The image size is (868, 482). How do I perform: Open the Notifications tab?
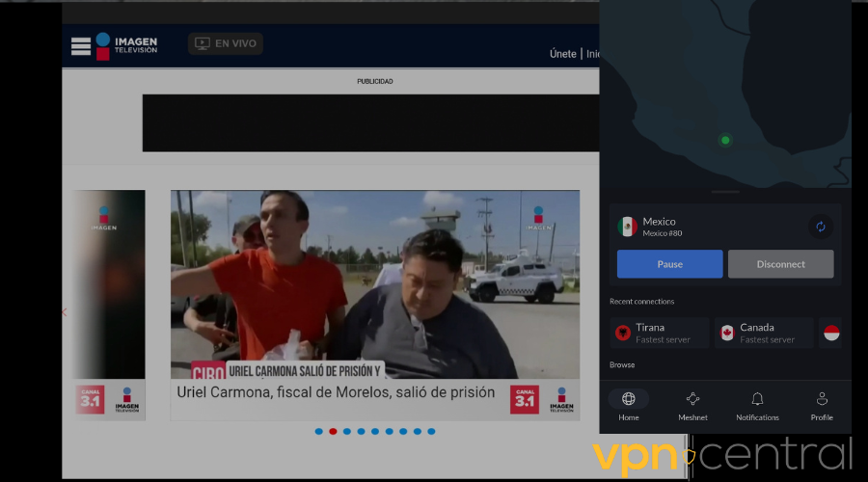pos(757,406)
